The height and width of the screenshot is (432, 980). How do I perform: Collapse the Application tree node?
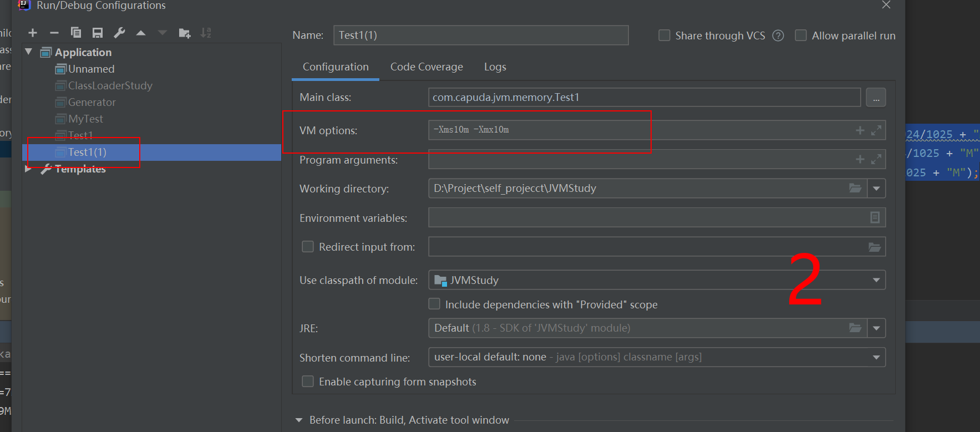[29, 52]
